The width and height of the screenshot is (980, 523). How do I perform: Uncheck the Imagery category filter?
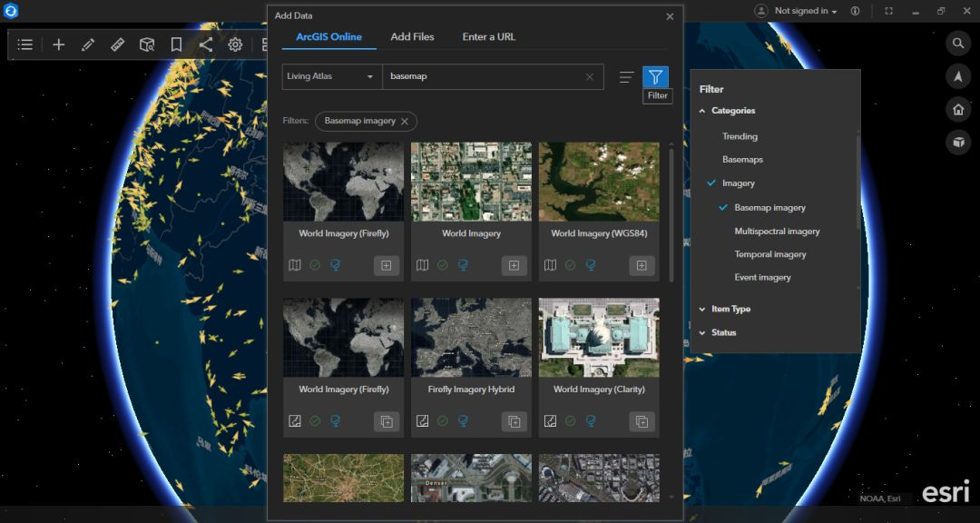738,183
